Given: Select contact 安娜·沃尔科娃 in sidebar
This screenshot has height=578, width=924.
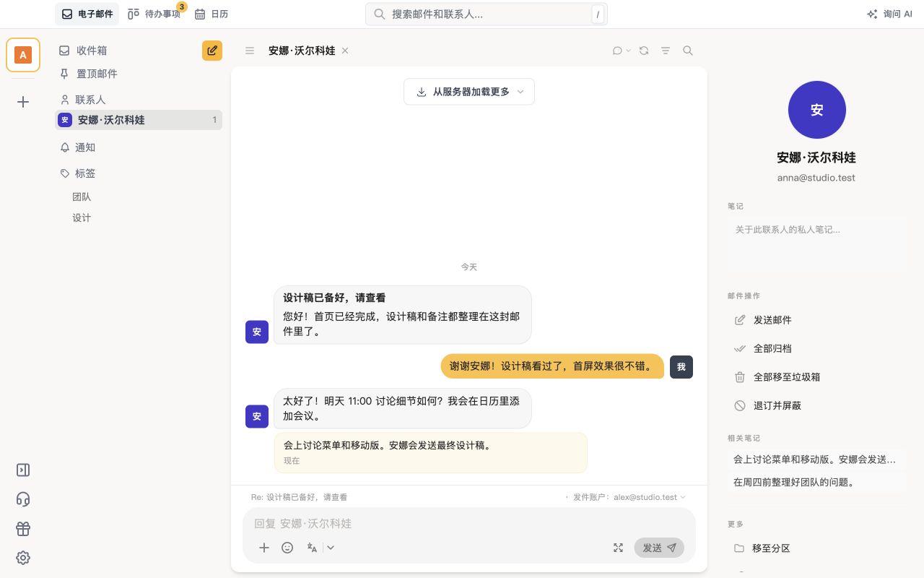Looking at the screenshot, I should point(139,120).
